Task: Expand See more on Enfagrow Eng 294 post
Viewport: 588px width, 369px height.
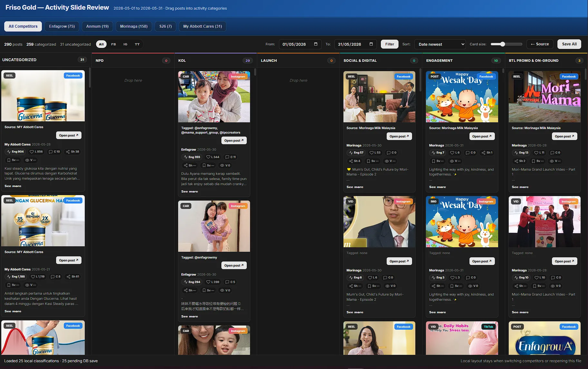Action: [x=190, y=317]
